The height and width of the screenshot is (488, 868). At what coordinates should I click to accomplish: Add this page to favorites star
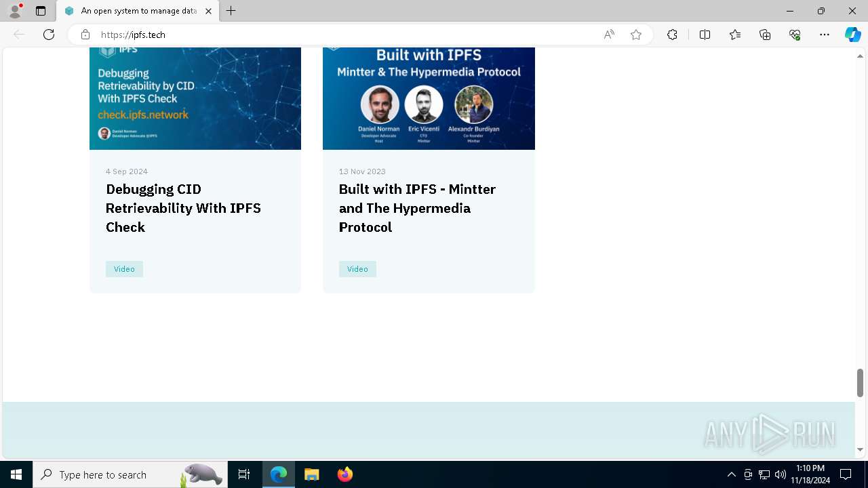click(x=636, y=35)
